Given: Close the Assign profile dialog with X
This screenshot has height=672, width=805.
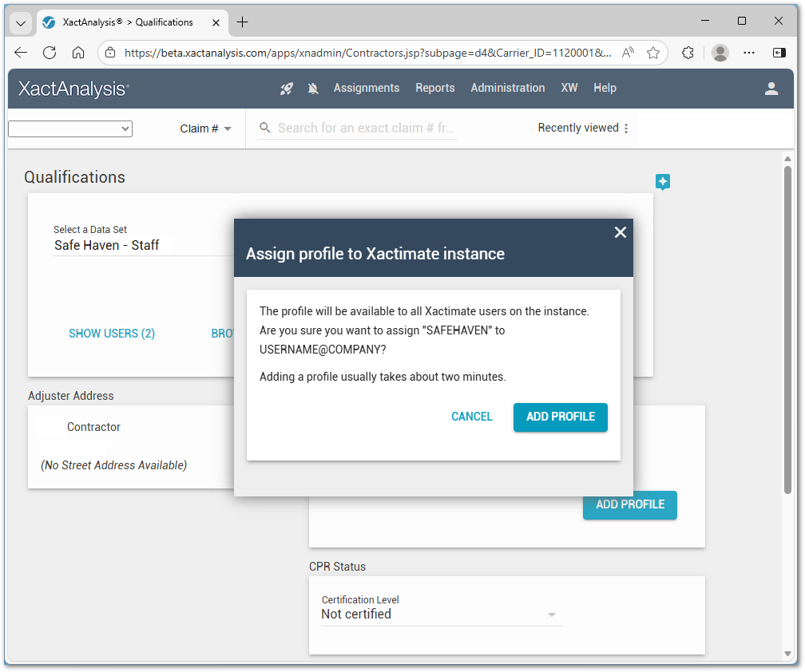Looking at the screenshot, I should (621, 233).
